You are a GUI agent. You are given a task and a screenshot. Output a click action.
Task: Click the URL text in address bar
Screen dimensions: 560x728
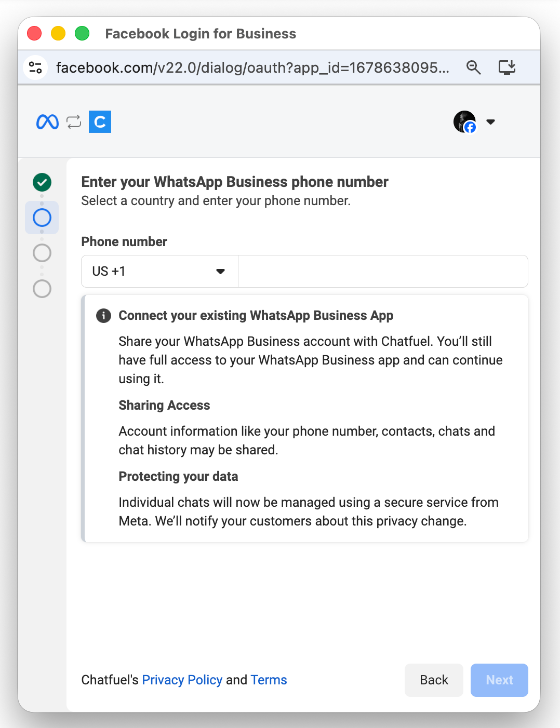252,68
